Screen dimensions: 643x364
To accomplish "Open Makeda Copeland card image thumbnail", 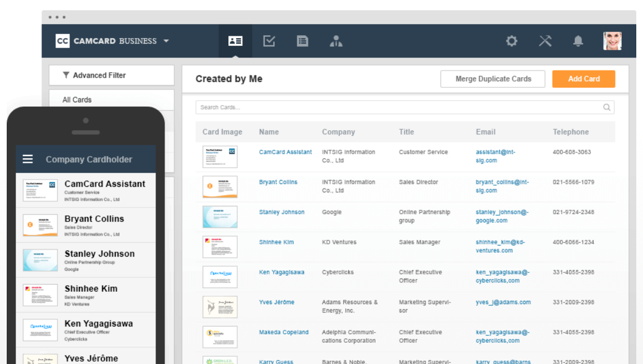I will pyautogui.click(x=220, y=337).
